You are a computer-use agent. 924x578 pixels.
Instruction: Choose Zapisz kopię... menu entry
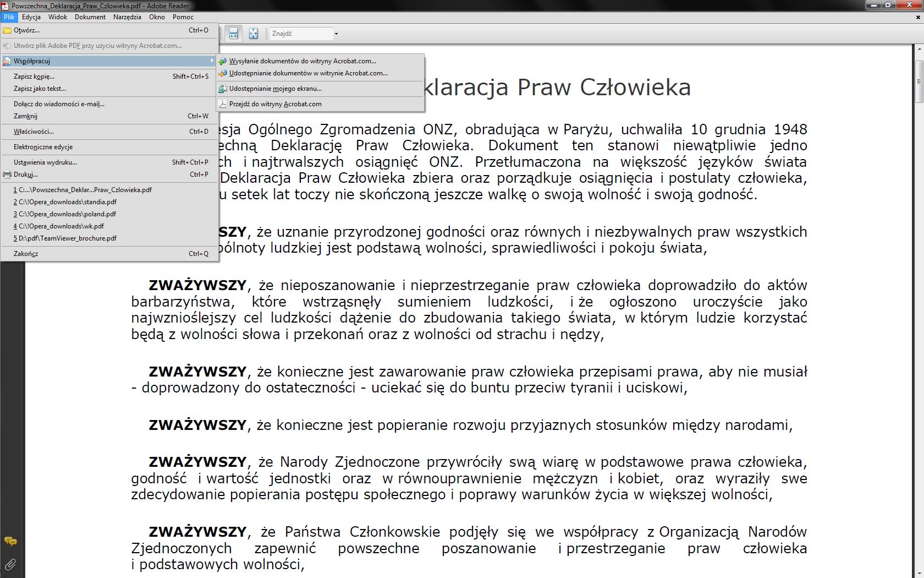(x=109, y=77)
